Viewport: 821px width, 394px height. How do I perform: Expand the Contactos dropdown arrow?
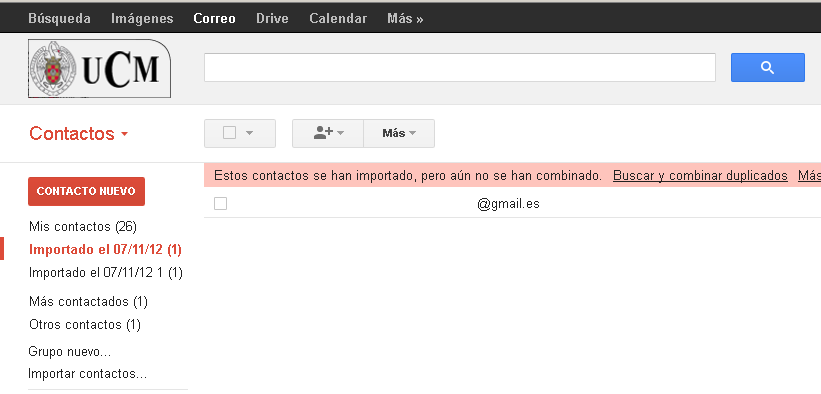pyautogui.click(x=124, y=134)
